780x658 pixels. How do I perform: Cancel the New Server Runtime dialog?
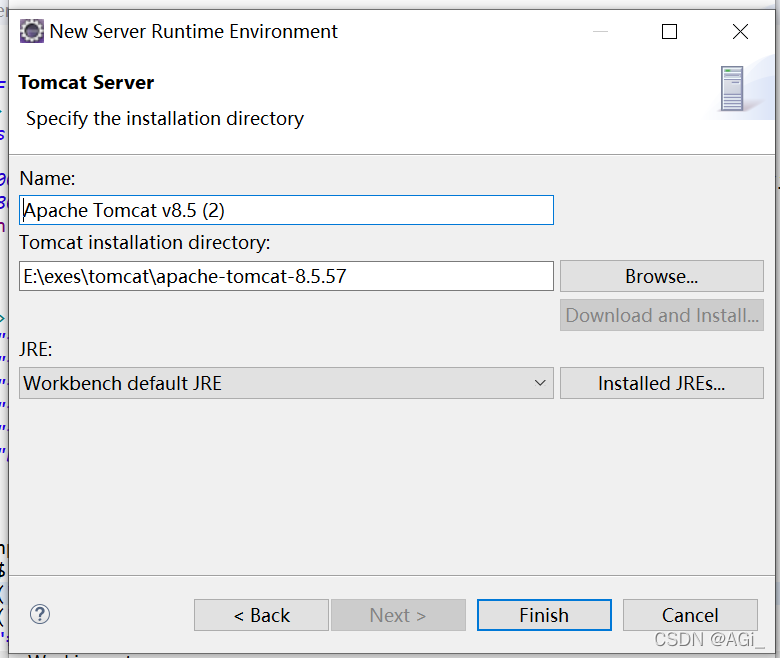coord(690,615)
